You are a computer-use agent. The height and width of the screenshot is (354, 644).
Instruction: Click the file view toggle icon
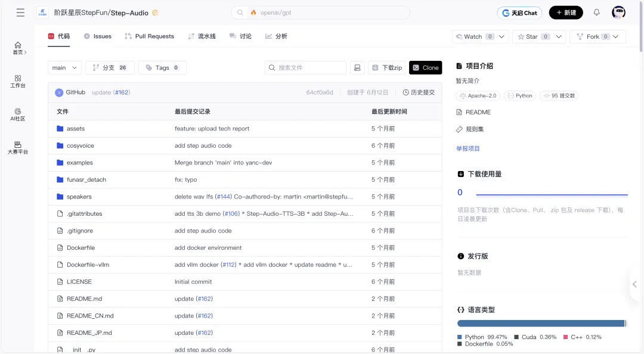click(357, 68)
